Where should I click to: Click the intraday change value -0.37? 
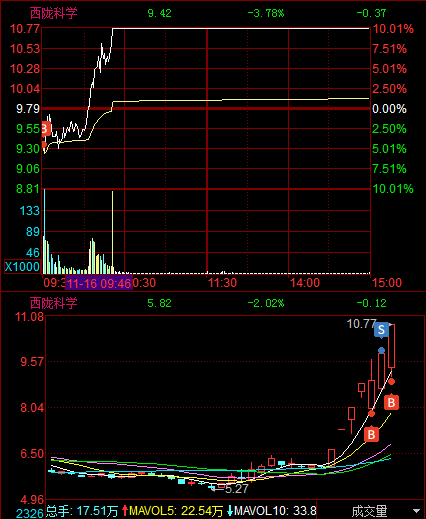[371, 13]
